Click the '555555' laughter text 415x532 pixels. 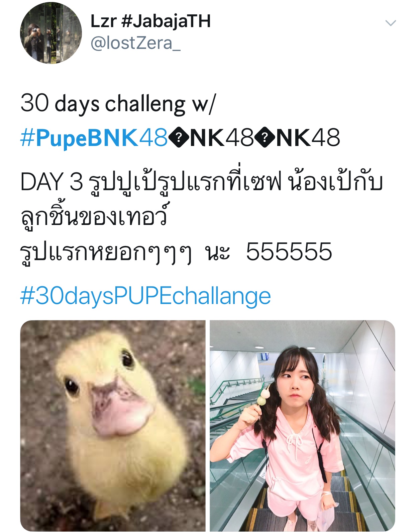(289, 252)
